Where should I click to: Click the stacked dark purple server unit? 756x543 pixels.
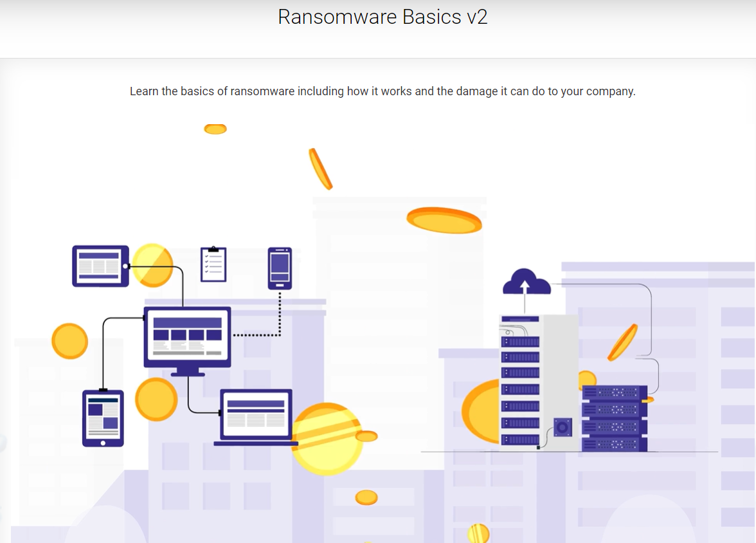615,418
